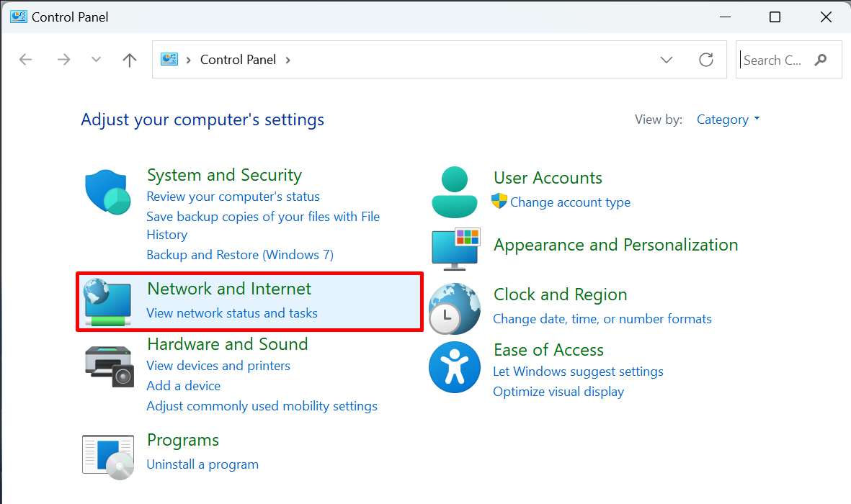Expand the back navigation recent pages chevron
This screenshot has width=851, height=504.
(x=96, y=60)
